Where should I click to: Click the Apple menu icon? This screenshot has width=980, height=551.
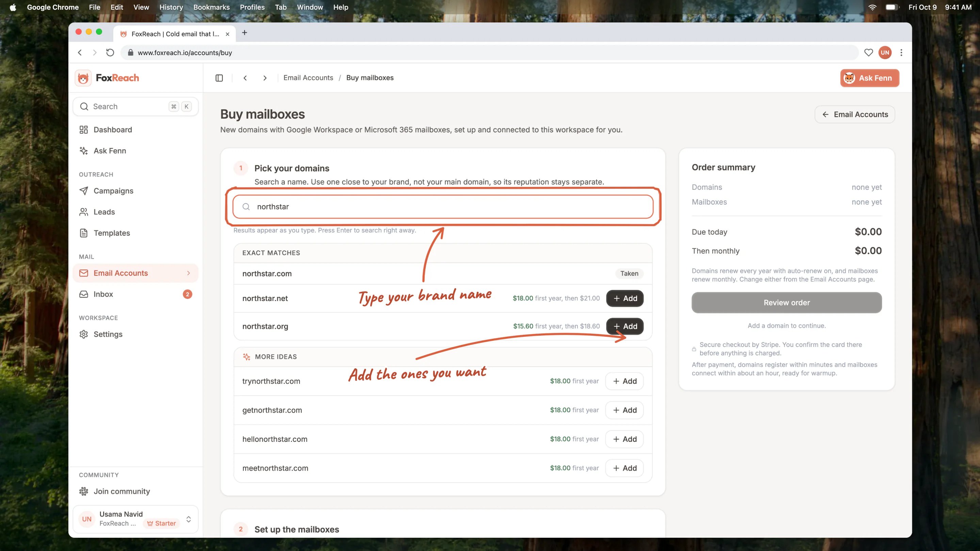pos(13,7)
